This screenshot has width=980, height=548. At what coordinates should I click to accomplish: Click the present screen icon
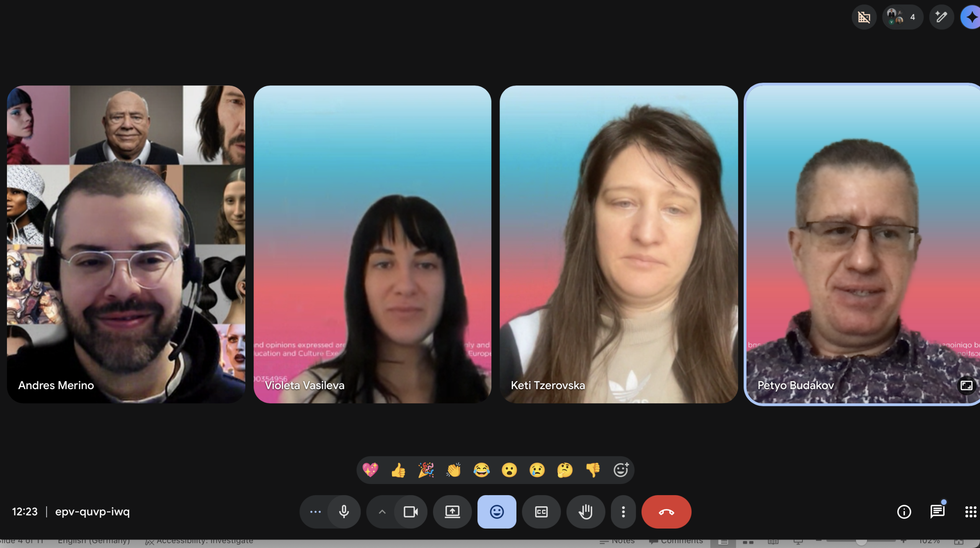point(452,512)
